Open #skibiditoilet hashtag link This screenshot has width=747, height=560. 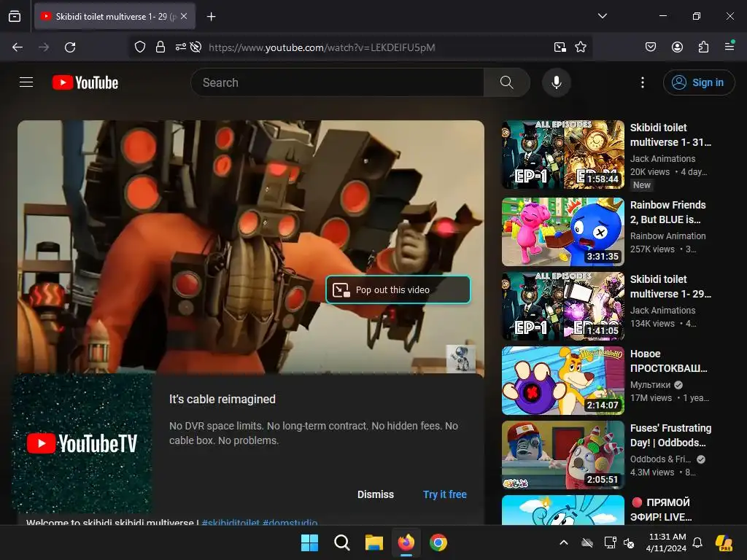click(231, 522)
